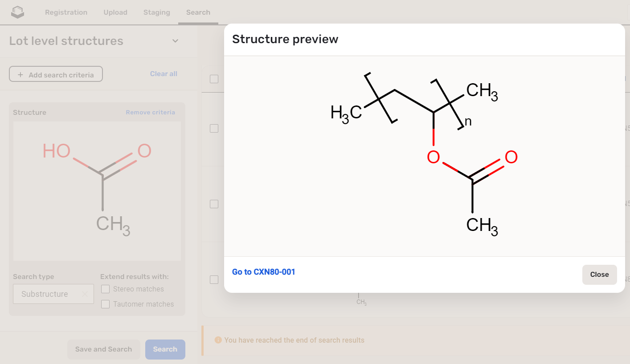Switch to the Registration tab

66,12
